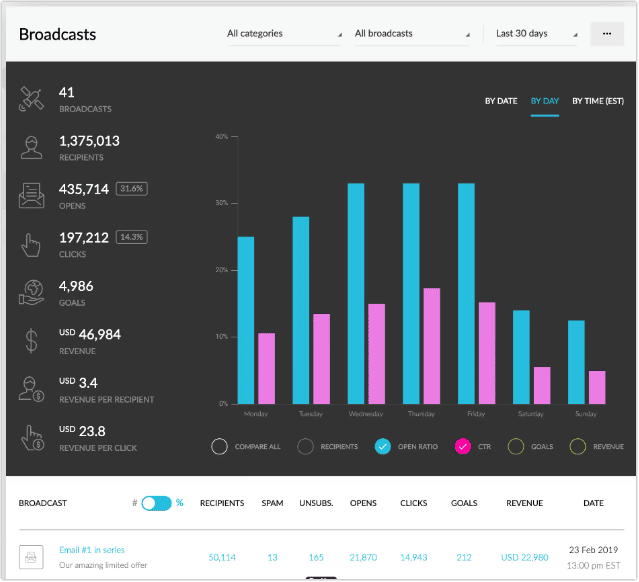Click the globe-in-hand goals icon
Viewport: 639px width, 582px height.
pos(31,293)
